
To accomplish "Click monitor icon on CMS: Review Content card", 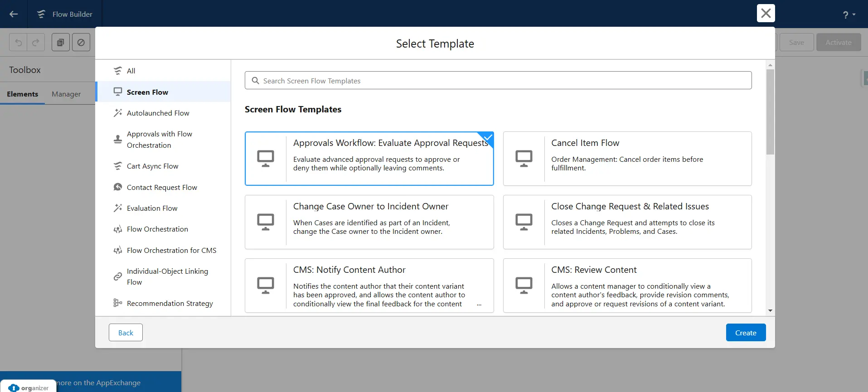I will (x=524, y=286).
